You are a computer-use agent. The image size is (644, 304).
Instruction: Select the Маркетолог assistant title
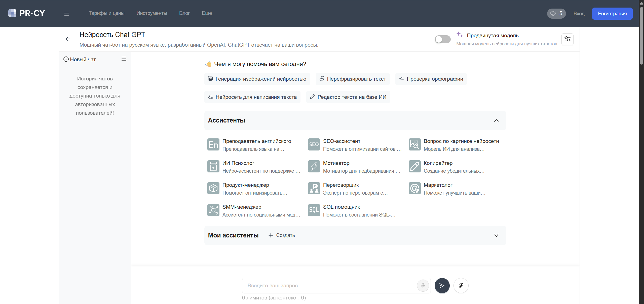(x=438, y=185)
